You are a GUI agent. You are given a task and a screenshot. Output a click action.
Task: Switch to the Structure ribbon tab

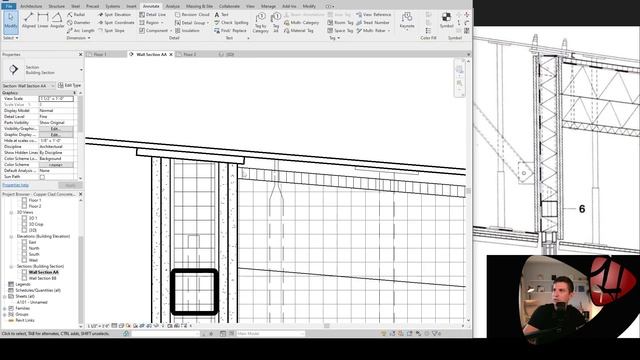(56, 7)
